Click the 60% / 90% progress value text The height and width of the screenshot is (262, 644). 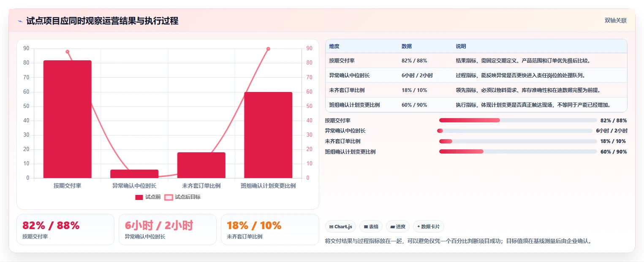pos(614,152)
